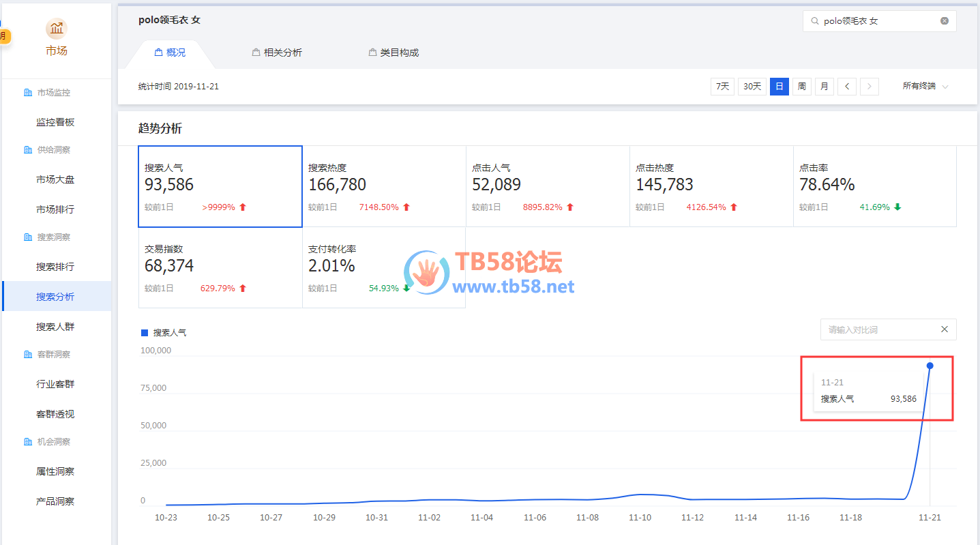This screenshot has width=980, height=545.
Task: Clear search box with the X icon
Action: click(x=945, y=21)
